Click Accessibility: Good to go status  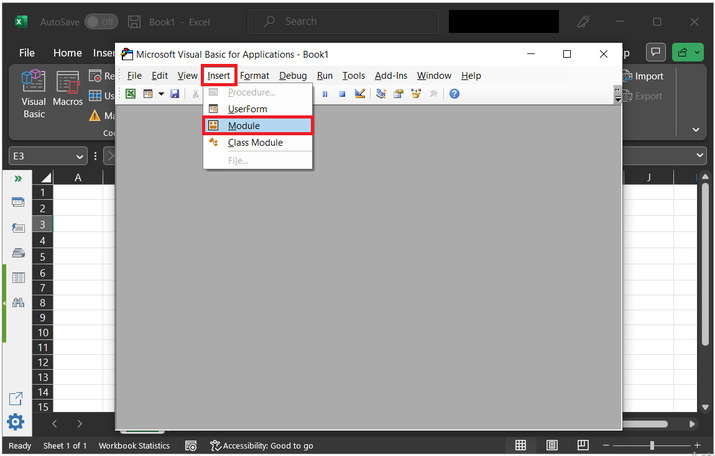pyautogui.click(x=262, y=446)
